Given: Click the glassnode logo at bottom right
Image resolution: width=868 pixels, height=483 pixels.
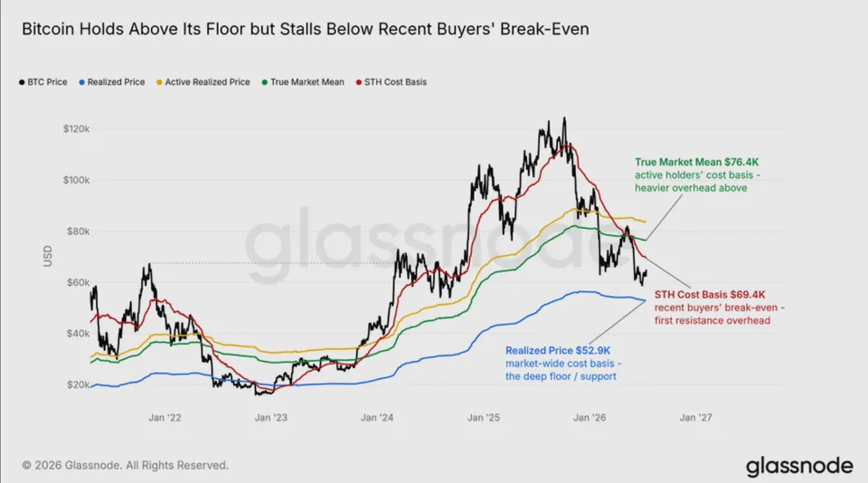Looking at the screenshot, I should pyautogui.click(x=799, y=467).
